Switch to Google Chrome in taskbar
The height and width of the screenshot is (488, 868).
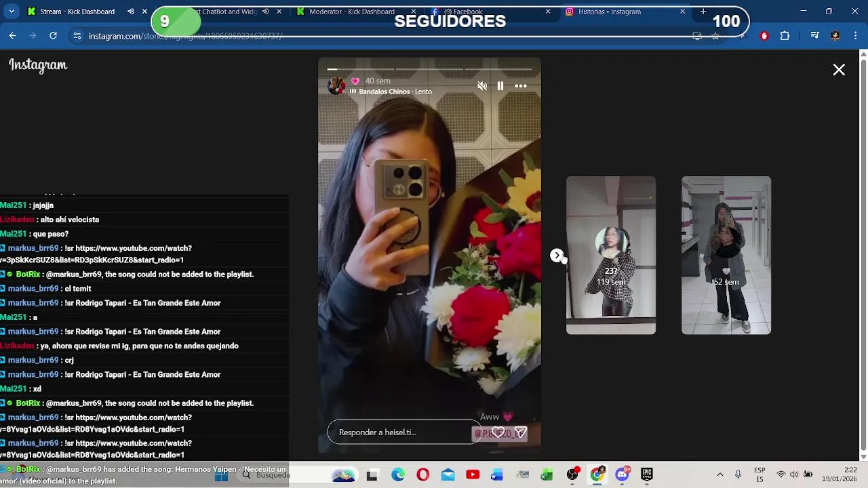[597, 475]
